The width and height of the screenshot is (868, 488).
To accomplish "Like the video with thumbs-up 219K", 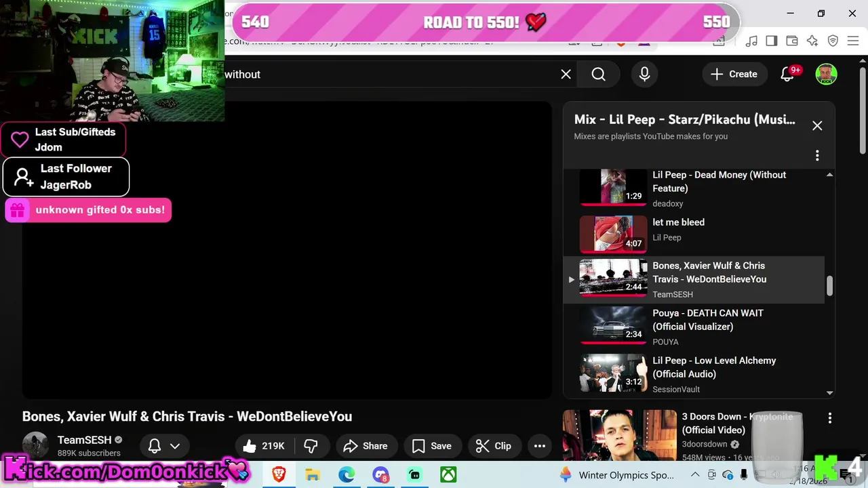I will pos(264,446).
